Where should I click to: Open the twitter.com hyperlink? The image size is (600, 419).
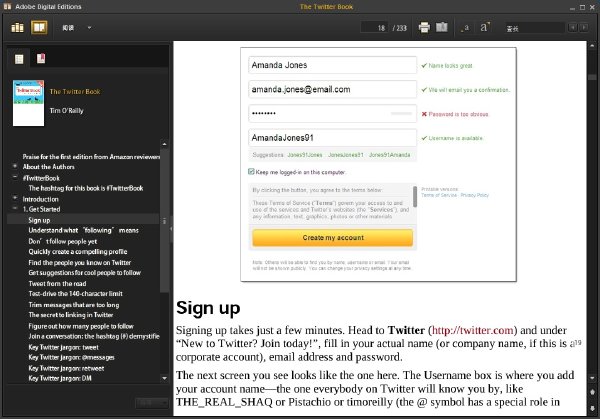pos(472,330)
